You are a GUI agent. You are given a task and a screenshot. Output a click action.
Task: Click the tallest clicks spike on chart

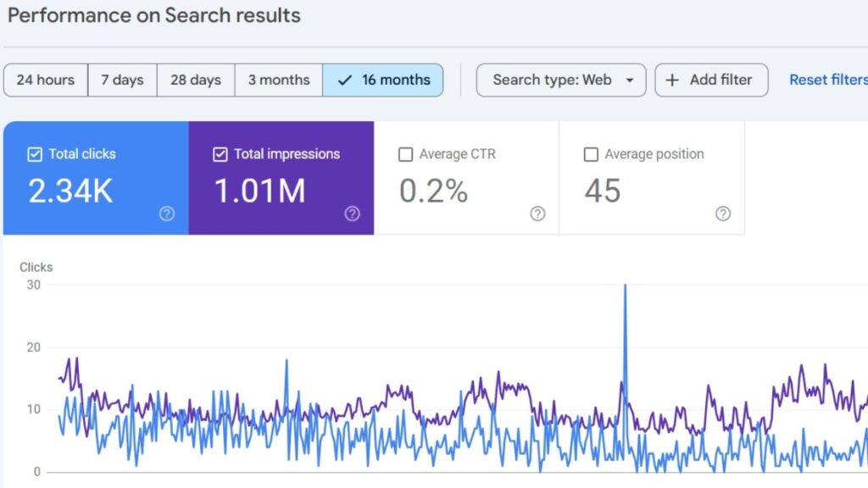pyautogui.click(x=626, y=288)
